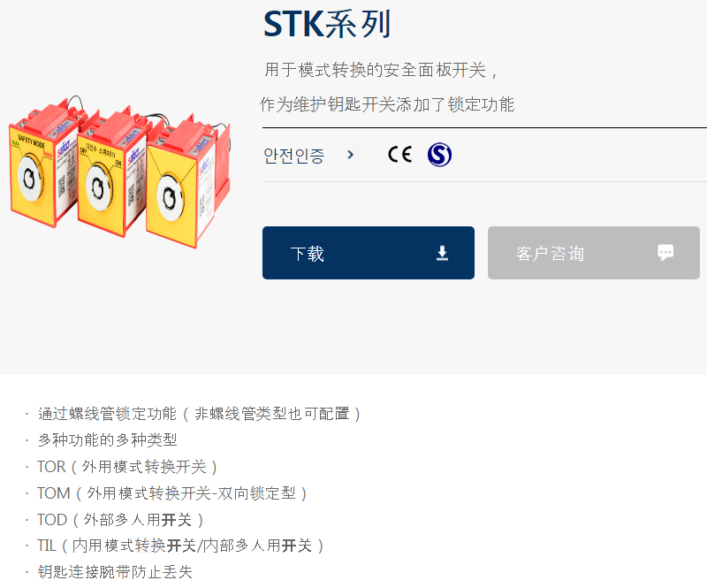Click the 通过螺线管锁定功能 feature line
The width and height of the screenshot is (707, 588).
tap(199, 414)
